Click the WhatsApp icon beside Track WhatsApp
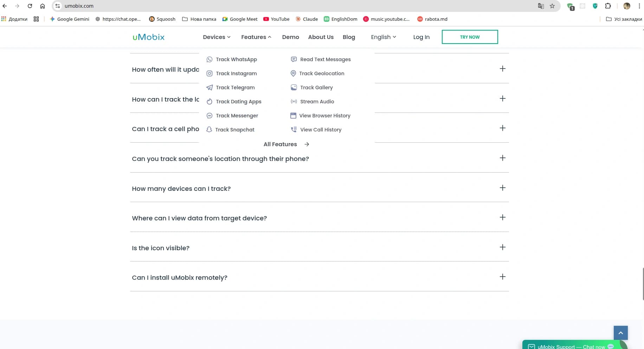The width and height of the screenshot is (644, 349). 210,59
